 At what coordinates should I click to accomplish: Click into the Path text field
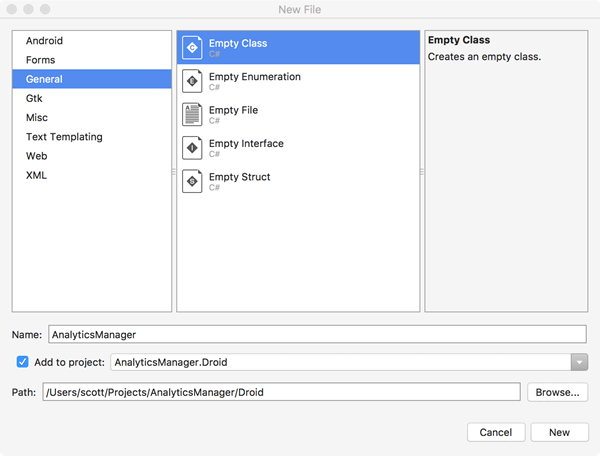tap(282, 393)
